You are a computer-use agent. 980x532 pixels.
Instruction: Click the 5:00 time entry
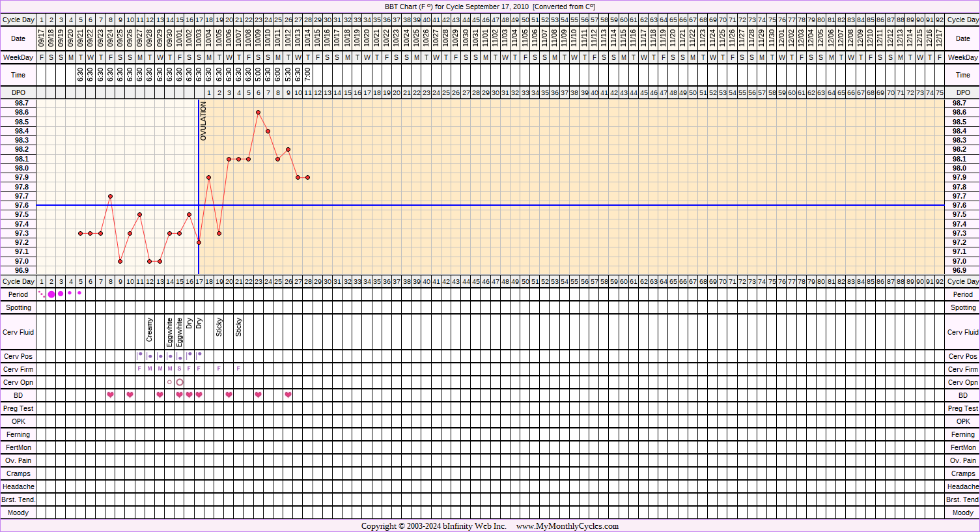(259, 75)
